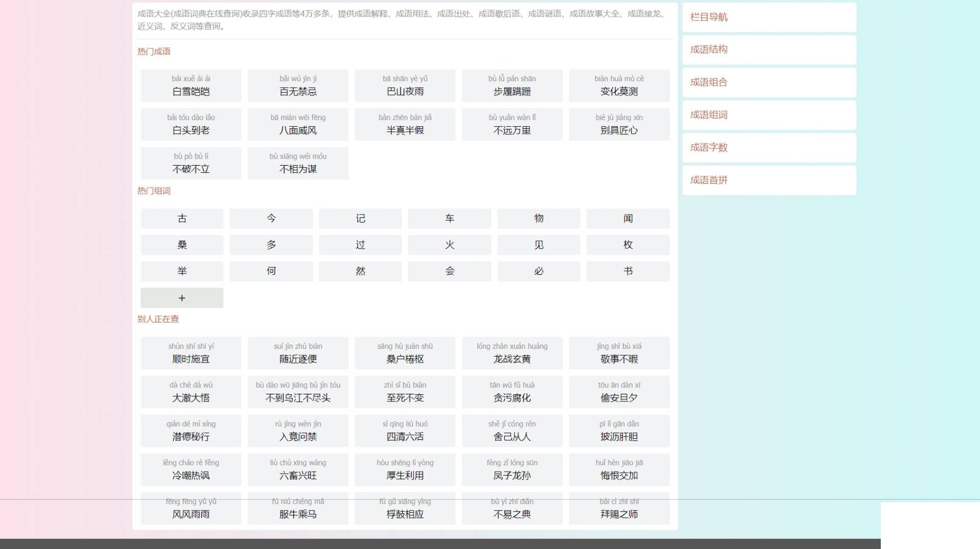Viewport: 980px width, 549px height.
Task: Open the idiom 白雪皑皑
Action: pos(191,86)
